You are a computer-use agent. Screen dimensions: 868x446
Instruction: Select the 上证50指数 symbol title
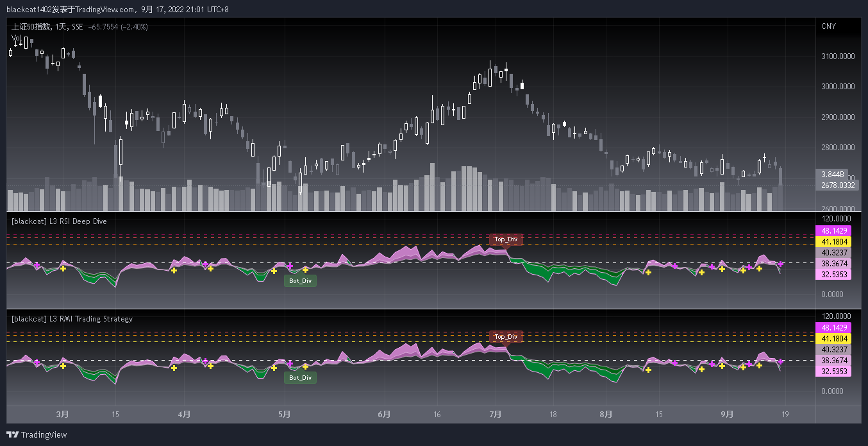tap(31, 27)
